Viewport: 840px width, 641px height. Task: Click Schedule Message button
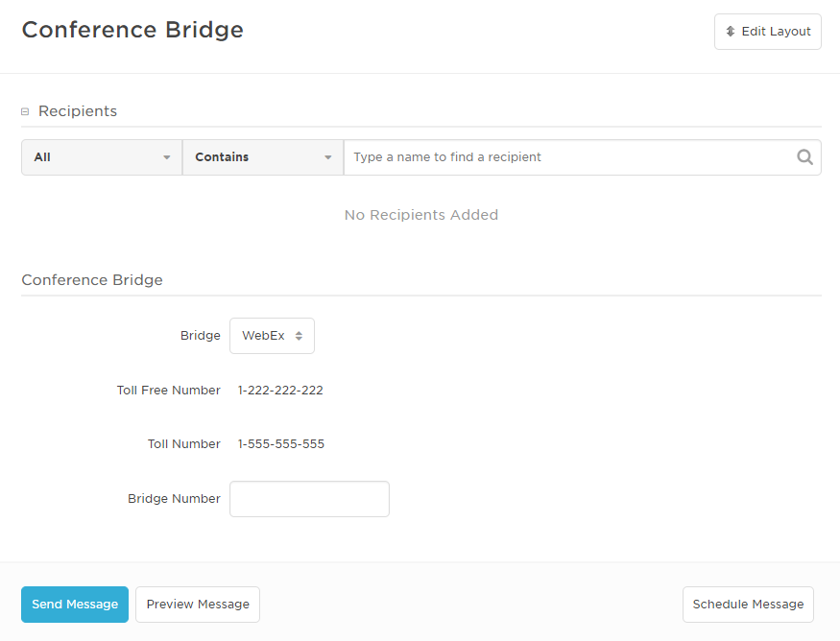pyautogui.click(x=748, y=605)
